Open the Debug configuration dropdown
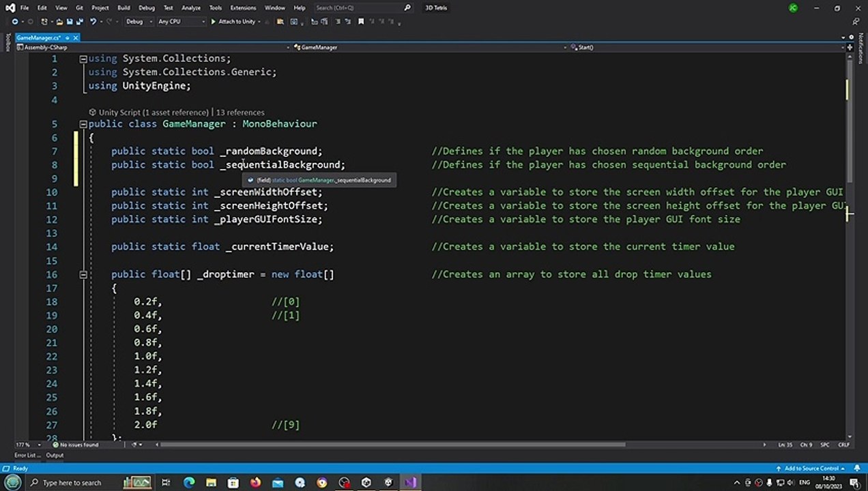Viewport: 868px width, 491px height. 139,22
